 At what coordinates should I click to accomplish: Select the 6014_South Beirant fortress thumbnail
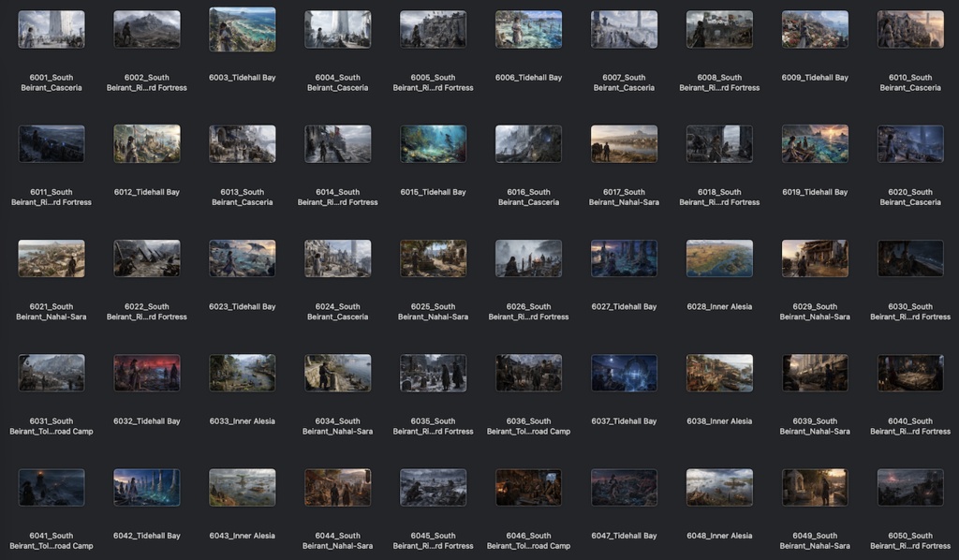[x=337, y=143]
